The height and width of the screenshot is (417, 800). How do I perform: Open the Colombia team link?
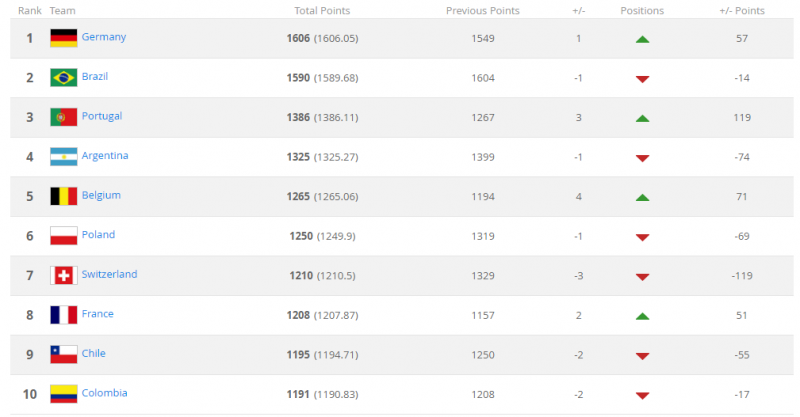105,393
